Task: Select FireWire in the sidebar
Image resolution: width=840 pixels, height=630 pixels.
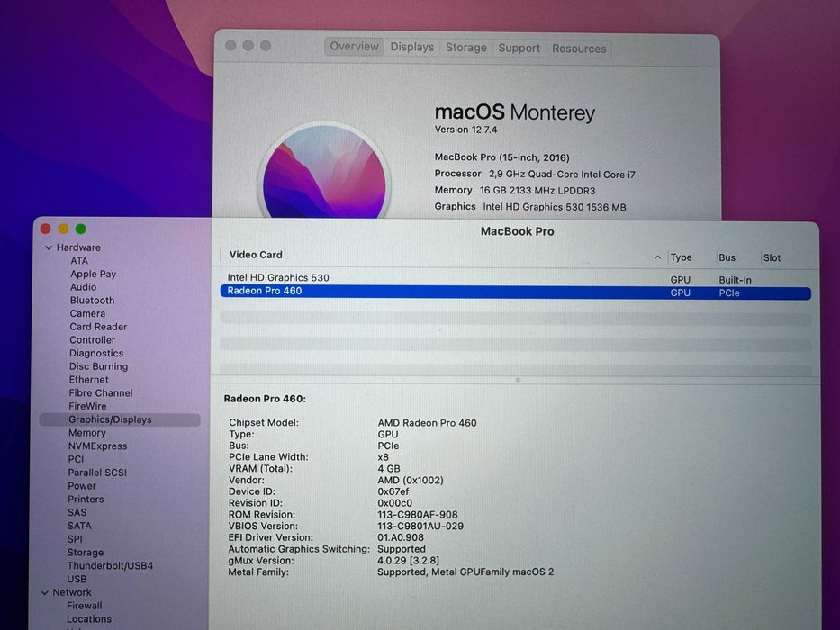Action: click(x=87, y=406)
